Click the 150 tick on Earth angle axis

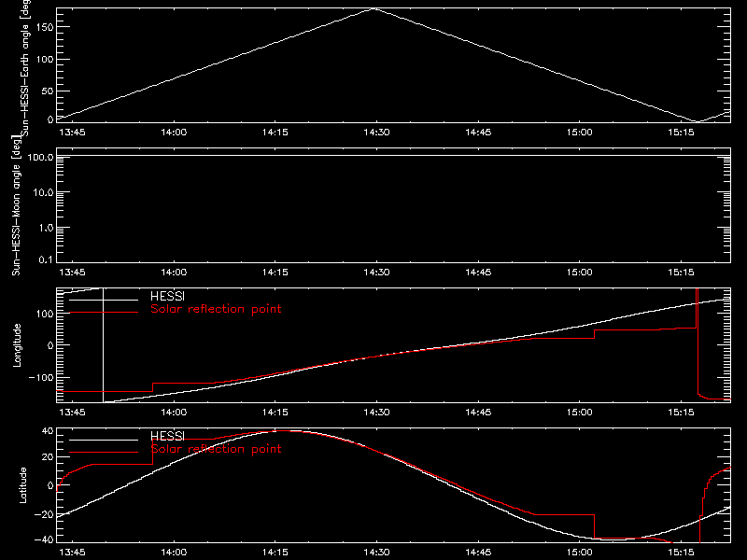pyautogui.click(x=45, y=27)
